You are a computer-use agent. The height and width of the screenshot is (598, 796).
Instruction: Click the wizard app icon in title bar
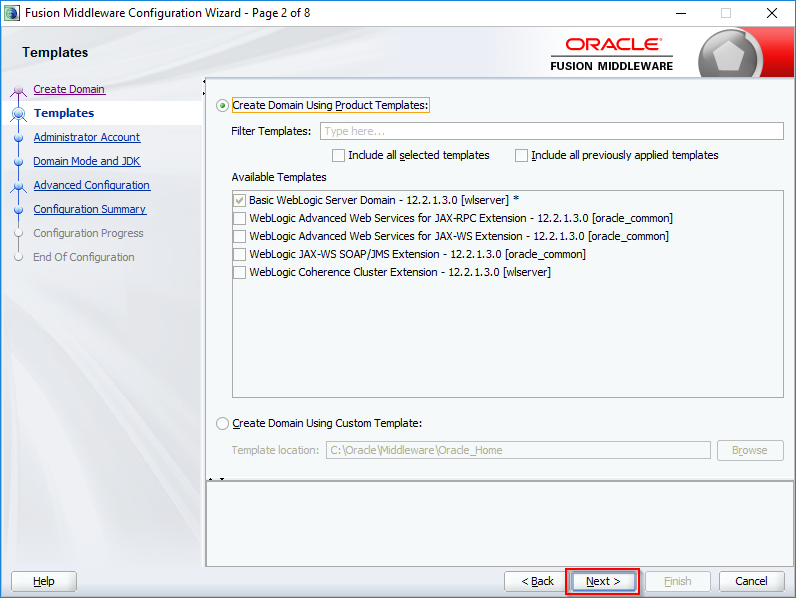coord(12,13)
